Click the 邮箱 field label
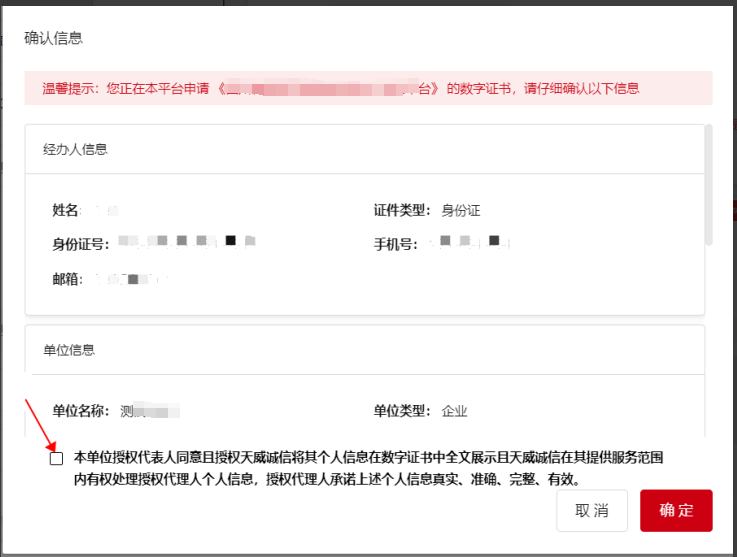Screen dimensions: 737x557 coord(69,278)
